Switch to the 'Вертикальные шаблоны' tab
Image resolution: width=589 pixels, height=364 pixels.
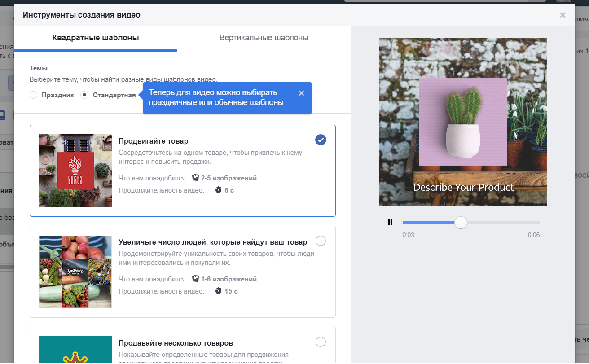pos(264,38)
